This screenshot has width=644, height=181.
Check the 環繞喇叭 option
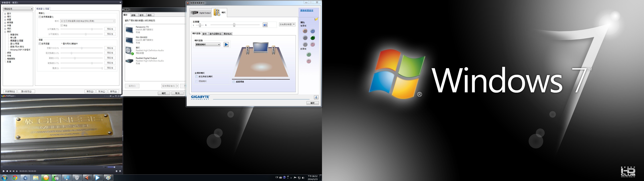[x=197, y=81]
